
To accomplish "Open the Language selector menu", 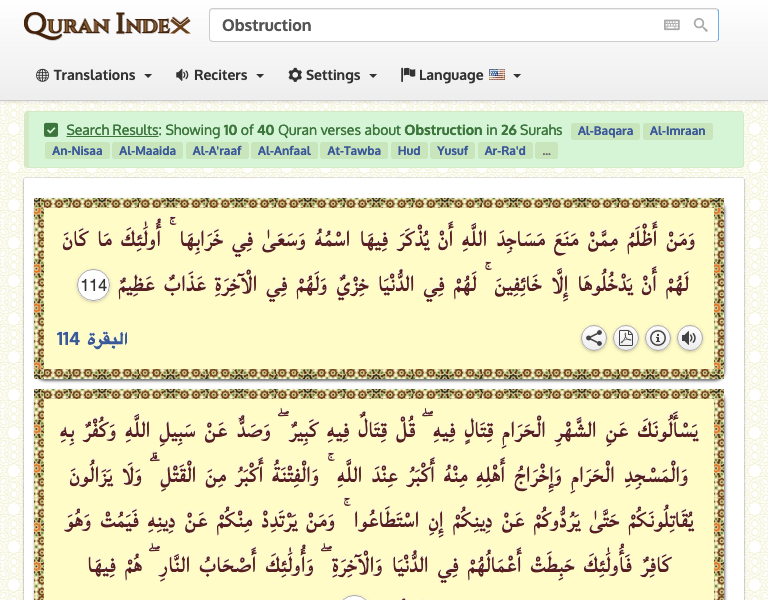I will pyautogui.click(x=460, y=75).
